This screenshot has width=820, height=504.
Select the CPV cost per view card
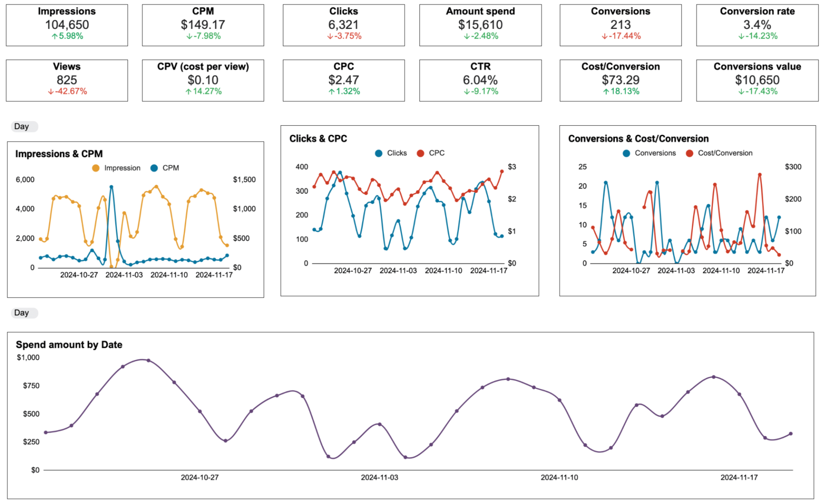(x=203, y=80)
